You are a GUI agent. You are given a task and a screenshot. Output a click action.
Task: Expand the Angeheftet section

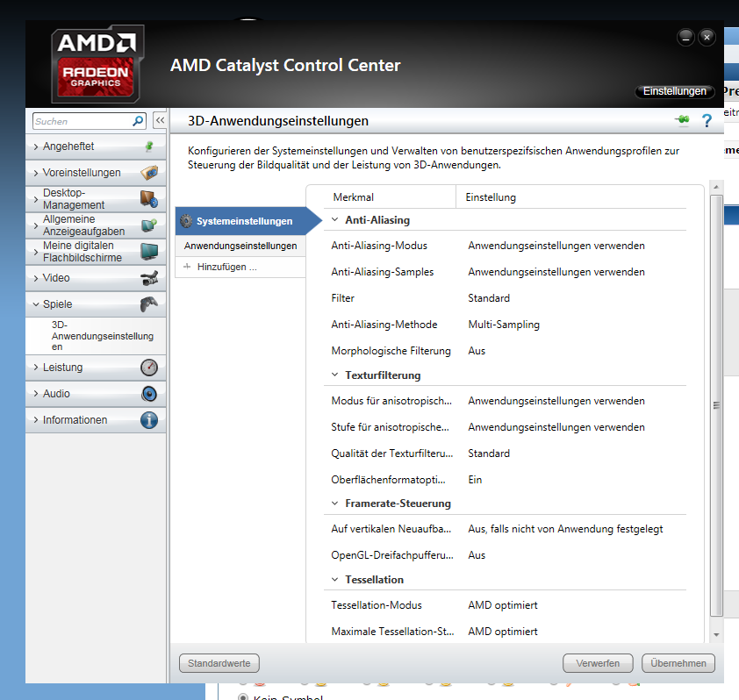pyautogui.click(x=36, y=147)
